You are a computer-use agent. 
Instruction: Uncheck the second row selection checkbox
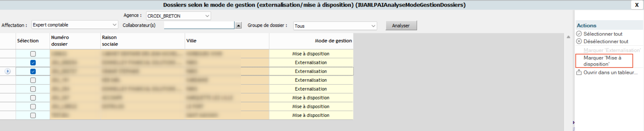(33, 63)
